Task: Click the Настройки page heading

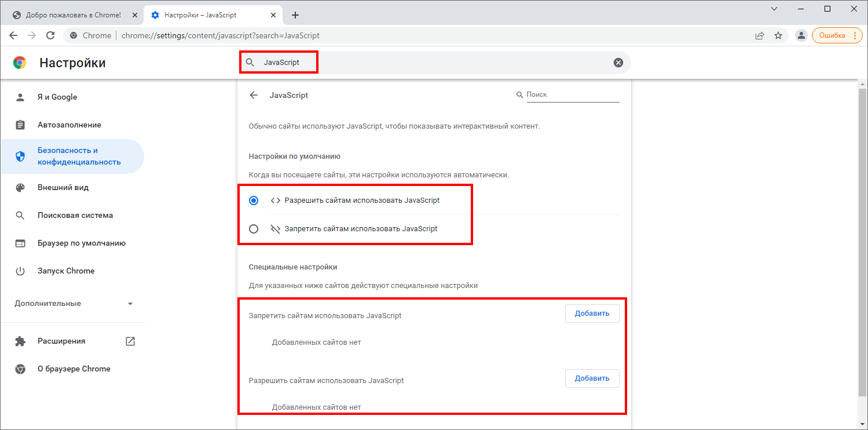Action: click(72, 63)
